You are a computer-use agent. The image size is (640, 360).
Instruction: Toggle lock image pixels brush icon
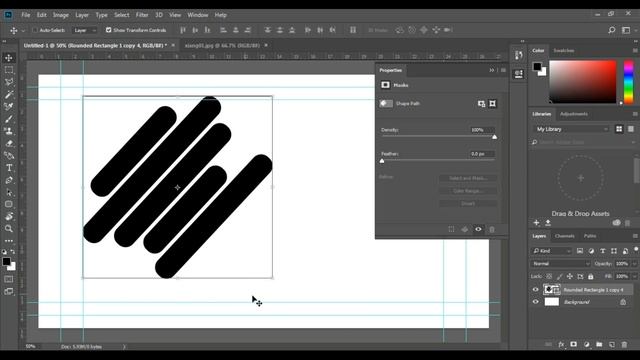[560, 276]
